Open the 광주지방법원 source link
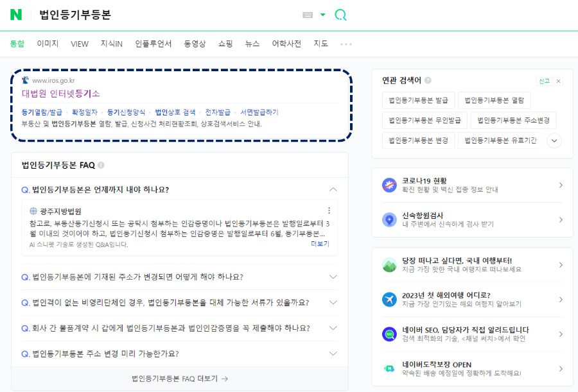The height and width of the screenshot is (392, 578). [60, 212]
